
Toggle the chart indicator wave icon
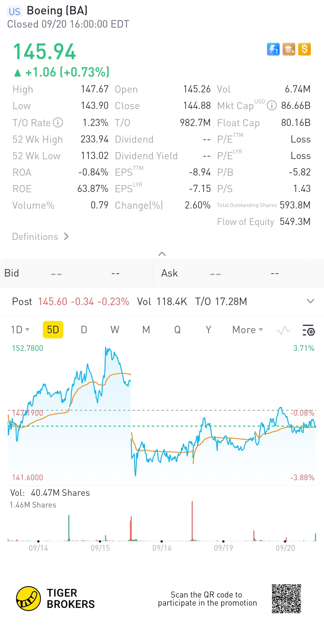pyautogui.click(x=283, y=330)
